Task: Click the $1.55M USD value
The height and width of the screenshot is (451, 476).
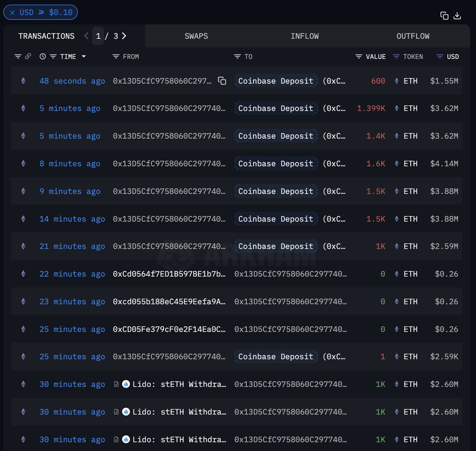Action: [444, 81]
